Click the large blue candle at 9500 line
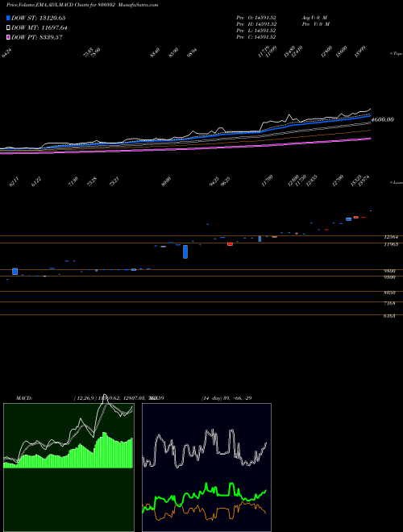The height and width of the screenshot is (532, 403). [x=15, y=272]
